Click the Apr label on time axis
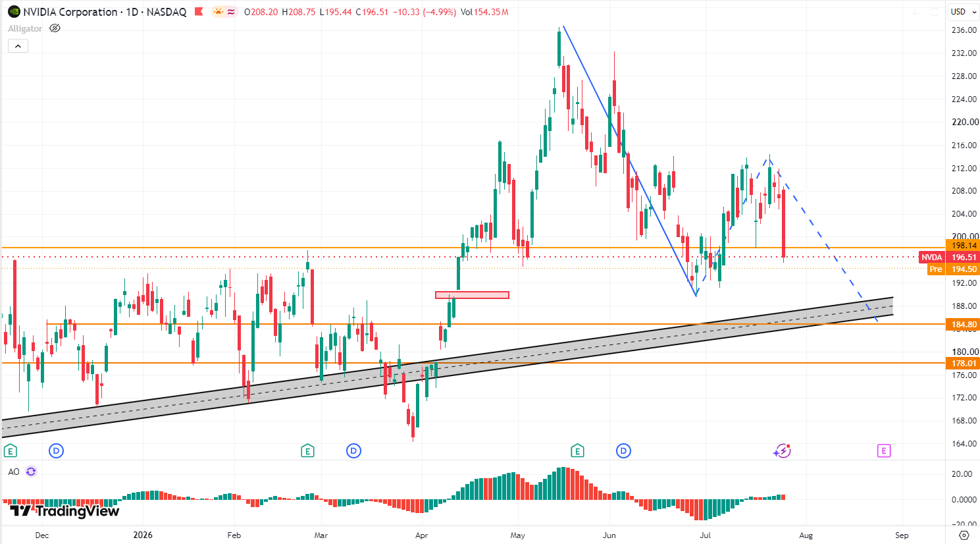This screenshot has height=544, width=980. point(422,535)
